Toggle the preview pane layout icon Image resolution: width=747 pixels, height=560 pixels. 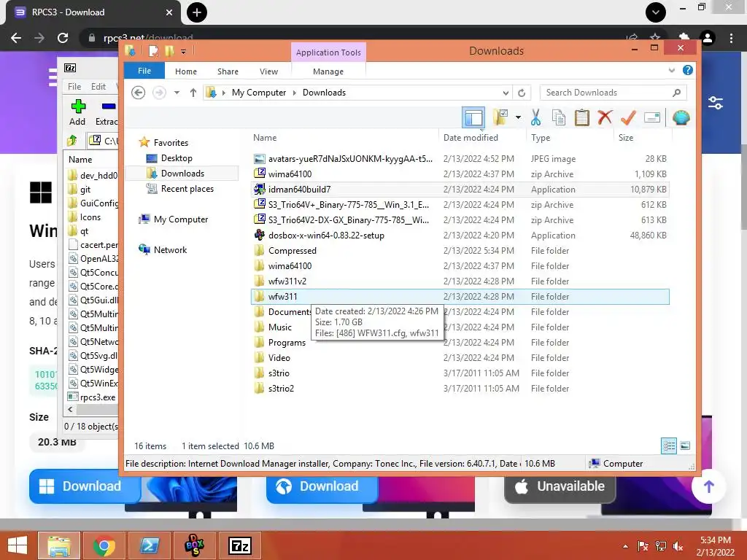[x=473, y=117]
